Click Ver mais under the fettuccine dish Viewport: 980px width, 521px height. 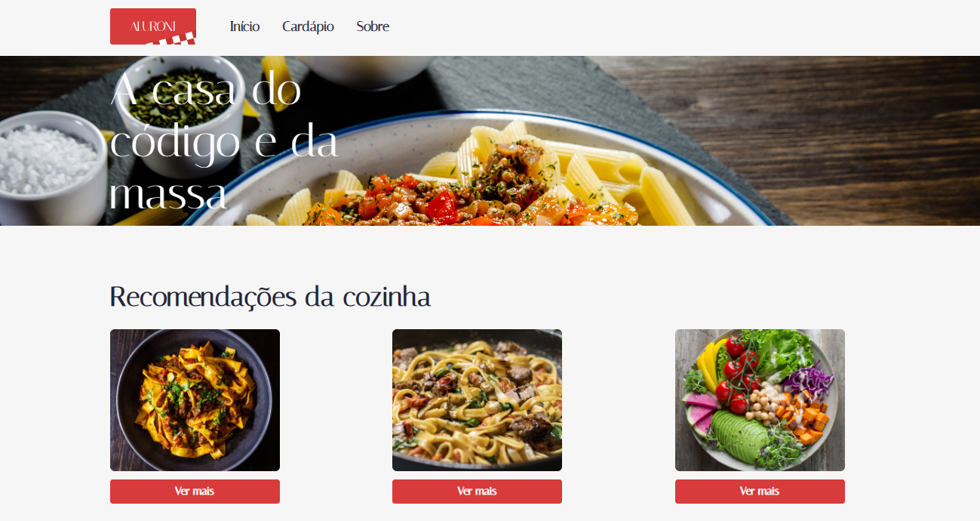tap(477, 492)
